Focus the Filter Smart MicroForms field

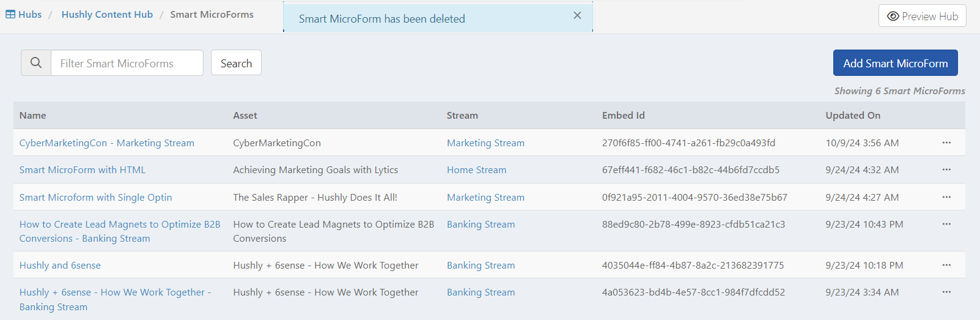click(x=127, y=63)
